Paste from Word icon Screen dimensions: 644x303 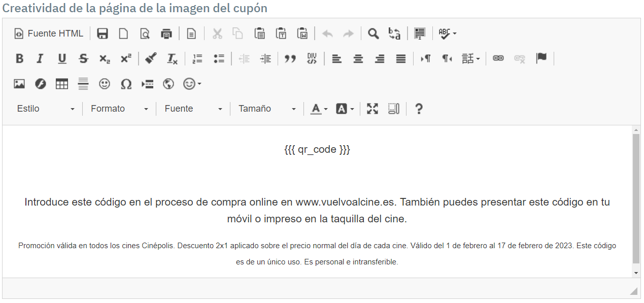coord(302,33)
